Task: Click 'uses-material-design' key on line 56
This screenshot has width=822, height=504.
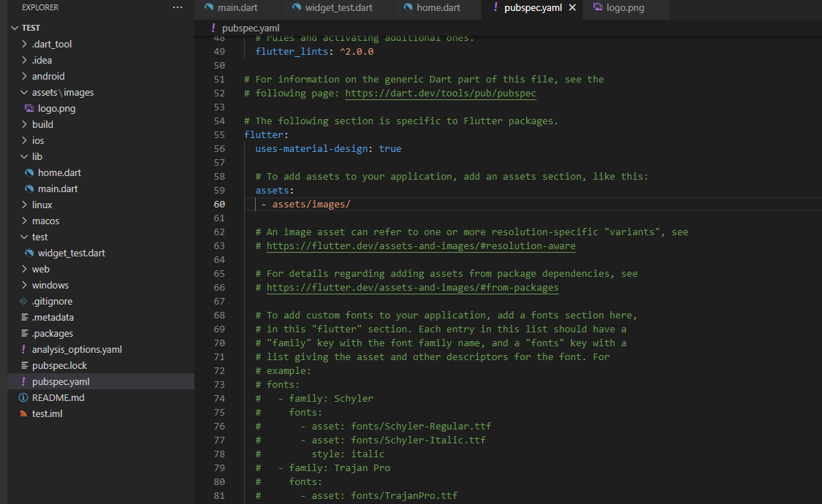Action: [x=311, y=149]
